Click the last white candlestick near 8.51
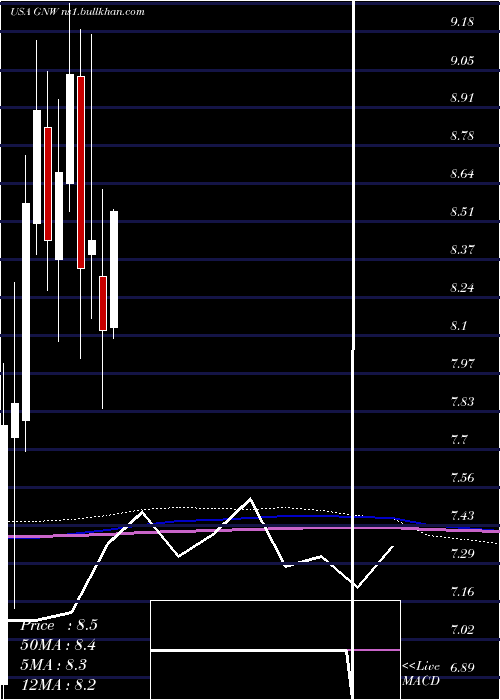500x700 pixels. coord(114,270)
